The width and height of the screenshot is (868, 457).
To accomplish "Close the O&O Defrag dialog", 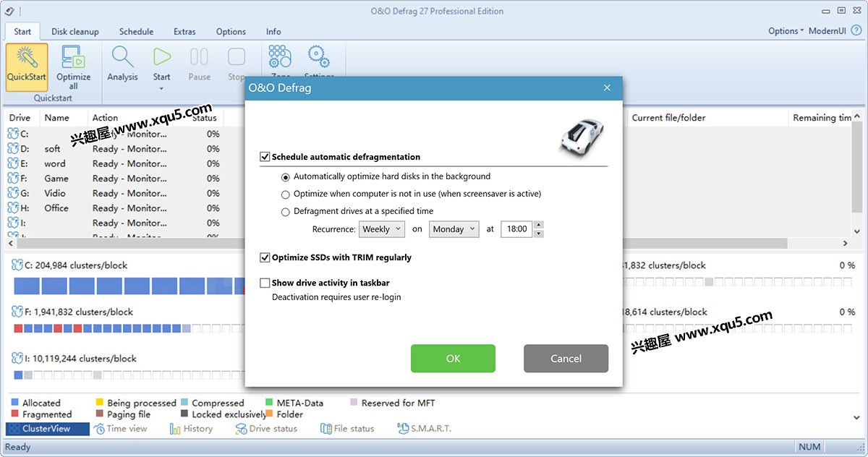I will [608, 88].
